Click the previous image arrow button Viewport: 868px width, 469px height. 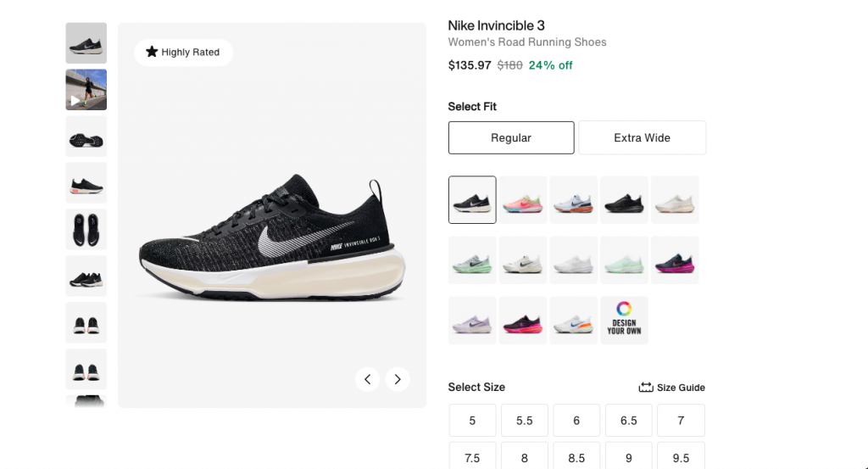pos(368,379)
